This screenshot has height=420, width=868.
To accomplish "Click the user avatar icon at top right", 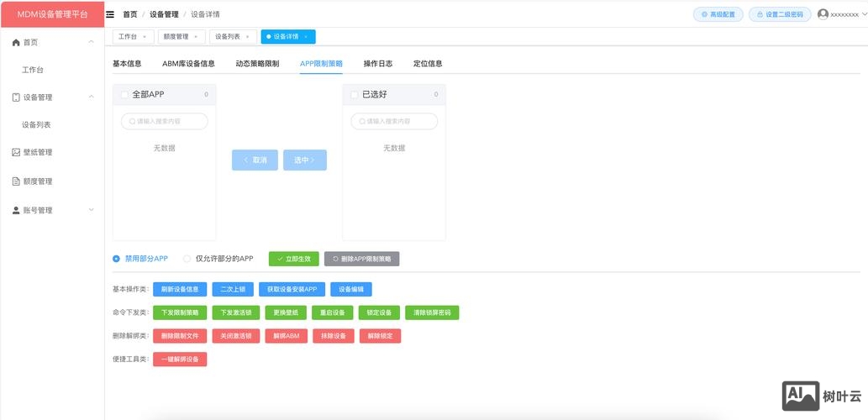I will 823,14.
